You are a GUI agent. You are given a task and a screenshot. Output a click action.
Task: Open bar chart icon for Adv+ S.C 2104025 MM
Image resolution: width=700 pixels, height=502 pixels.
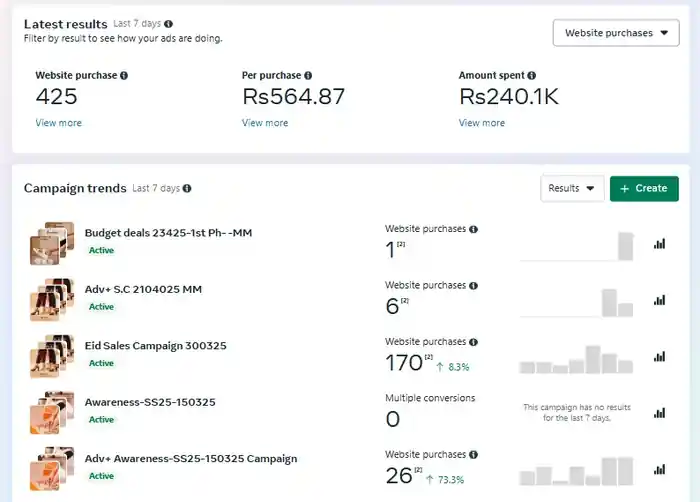click(659, 300)
